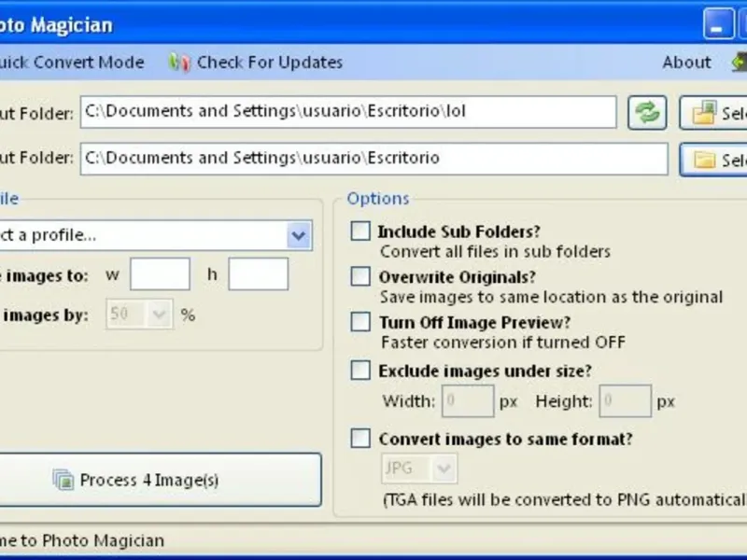The height and width of the screenshot is (560, 747).
Task: Switch to Quick Convert Mode
Action: point(72,63)
